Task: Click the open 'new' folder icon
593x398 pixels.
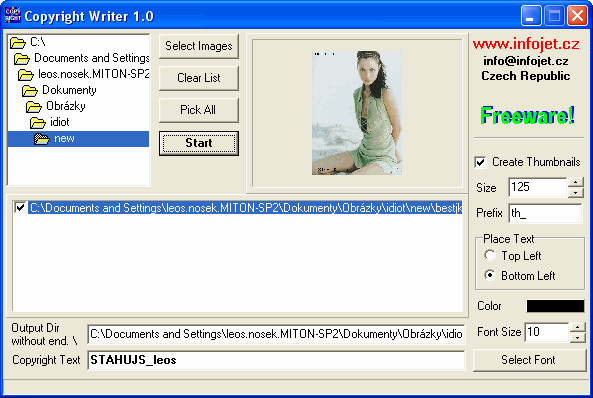Action: 42,139
